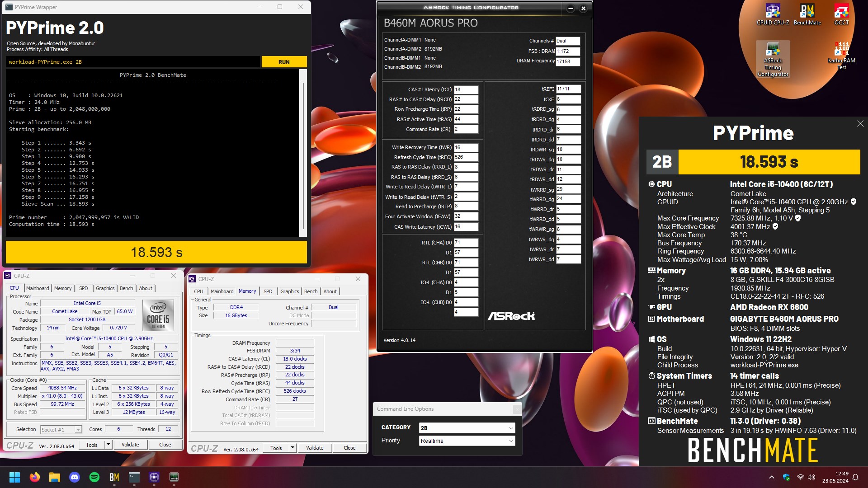Open the CPU tab in right CPU-Z
868x488 pixels.
(x=198, y=291)
